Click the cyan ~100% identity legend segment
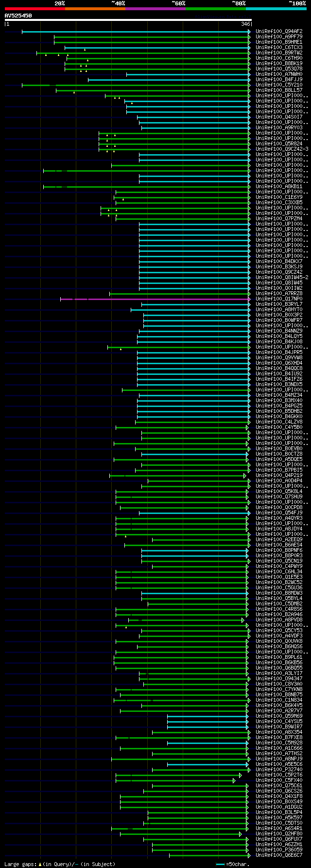The image size is (311, 868). click(x=276, y=9)
